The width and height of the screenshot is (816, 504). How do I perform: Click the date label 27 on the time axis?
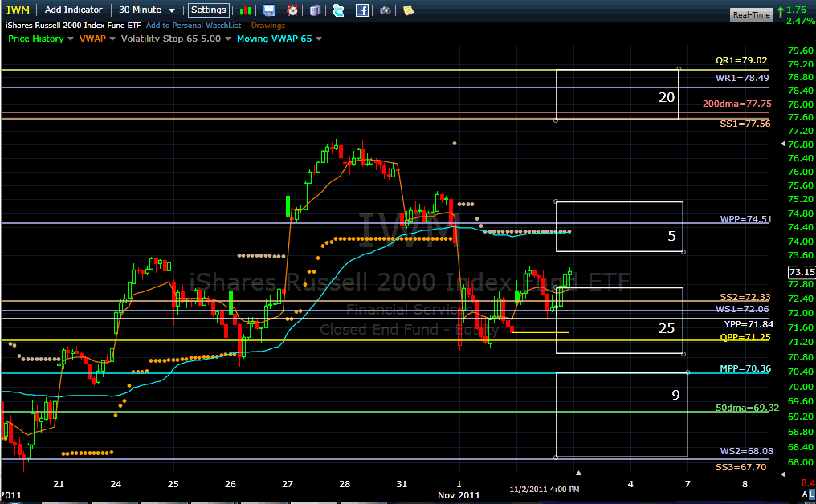tap(288, 484)
